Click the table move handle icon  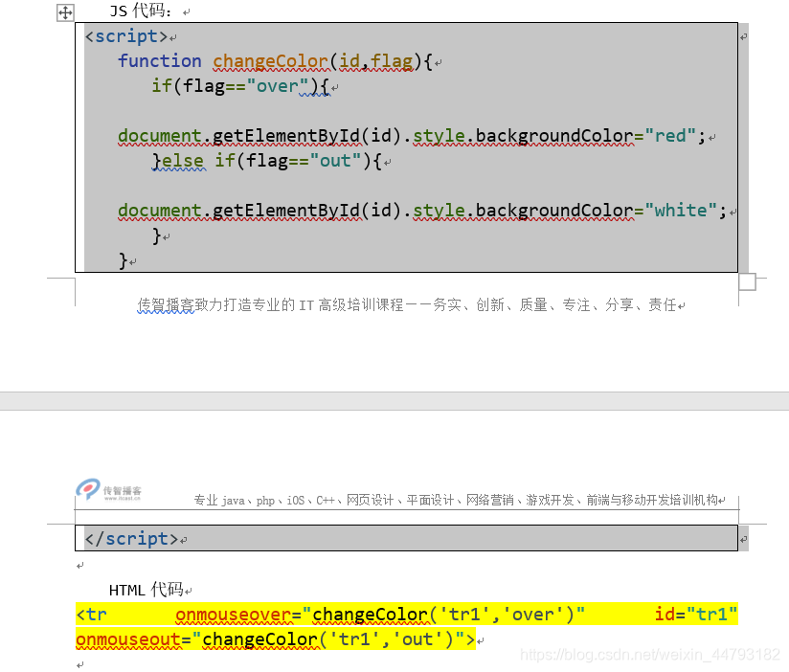pyautogui.click(x=65, y=12)
